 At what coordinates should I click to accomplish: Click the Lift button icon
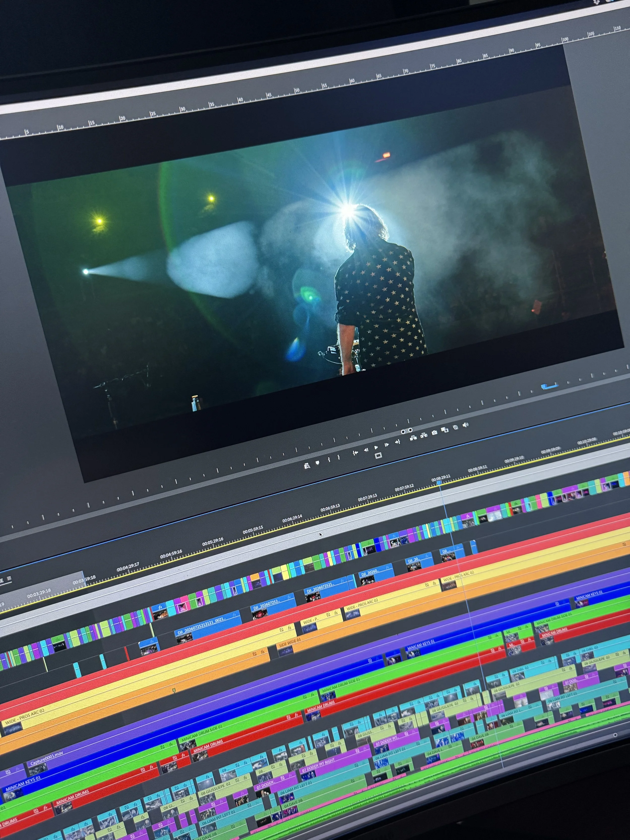click(x=414, y=438)
